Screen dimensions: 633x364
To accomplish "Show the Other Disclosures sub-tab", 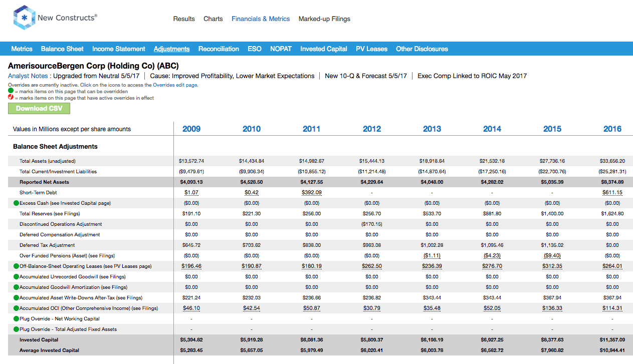I will coord(422,49).
